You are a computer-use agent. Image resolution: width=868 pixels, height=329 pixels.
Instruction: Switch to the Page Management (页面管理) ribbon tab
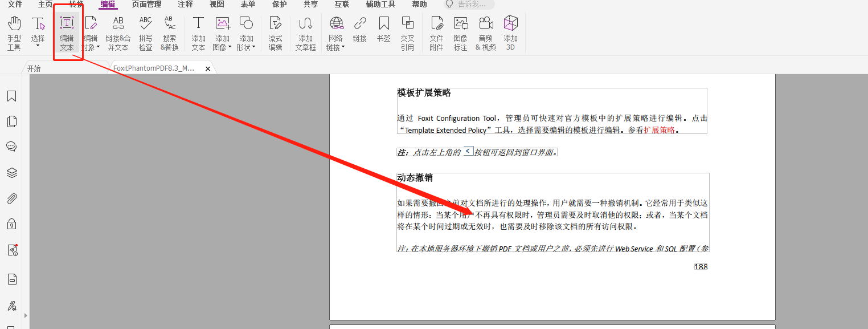146,5
